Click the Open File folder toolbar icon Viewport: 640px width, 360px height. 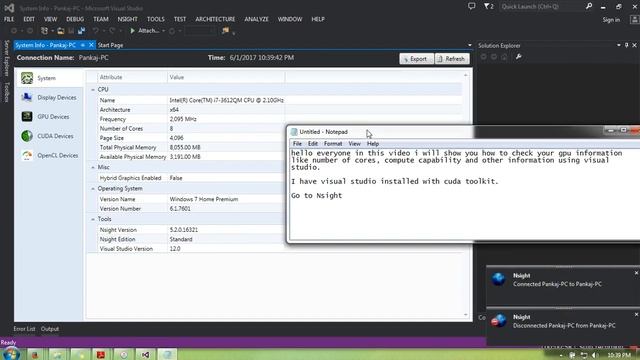(61, 31)
